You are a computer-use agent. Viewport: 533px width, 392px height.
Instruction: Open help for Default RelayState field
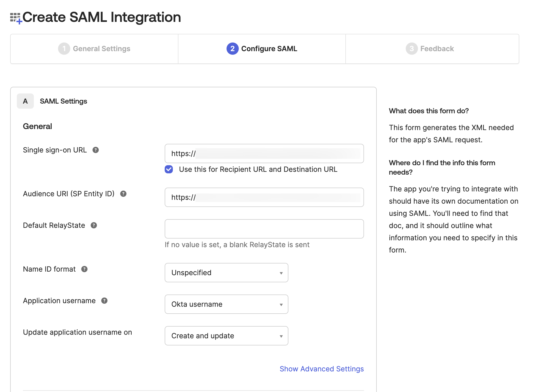(94, 225)
